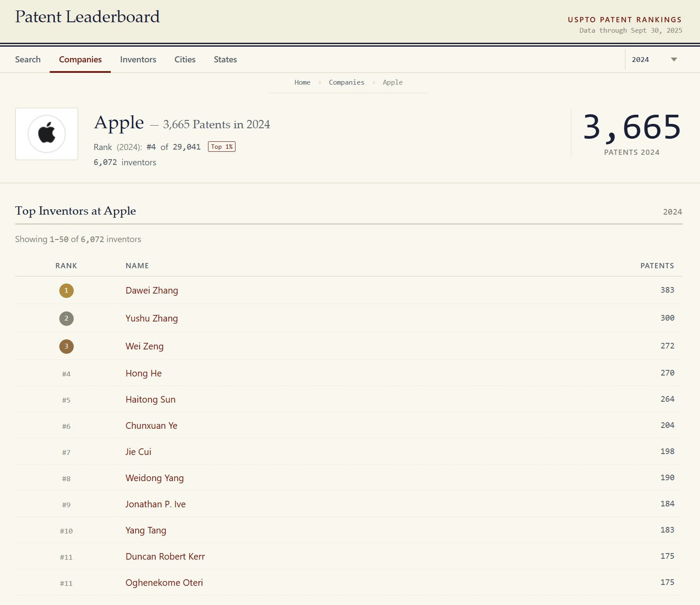Click the #10 rank label for Yang Tang
The height and width of the screenshot is (605, 700).
[66, 531]
